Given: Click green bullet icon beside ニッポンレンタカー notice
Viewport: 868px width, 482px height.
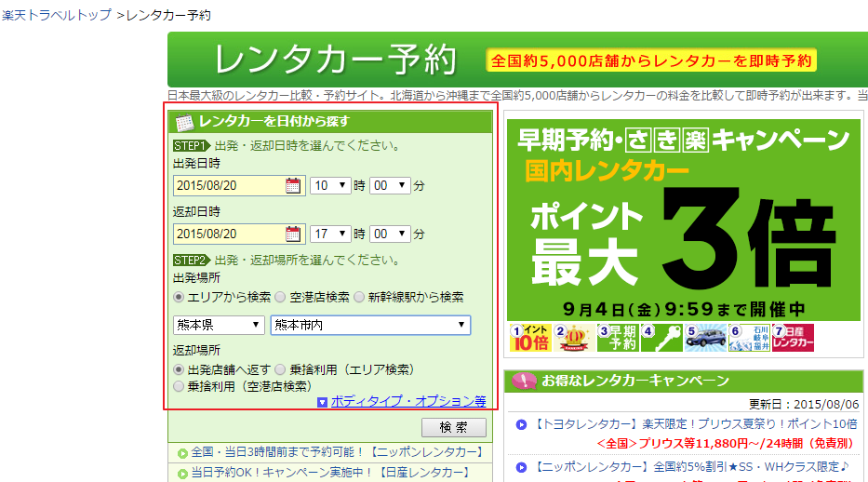Looking at the screenshot, I should click(x=182, y=454).
